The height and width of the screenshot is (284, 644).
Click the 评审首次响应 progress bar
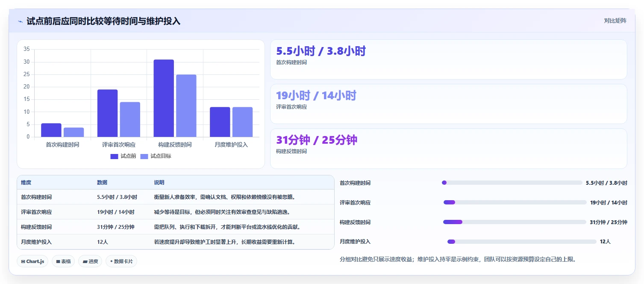pyautogui.click(x=515, y=202)
